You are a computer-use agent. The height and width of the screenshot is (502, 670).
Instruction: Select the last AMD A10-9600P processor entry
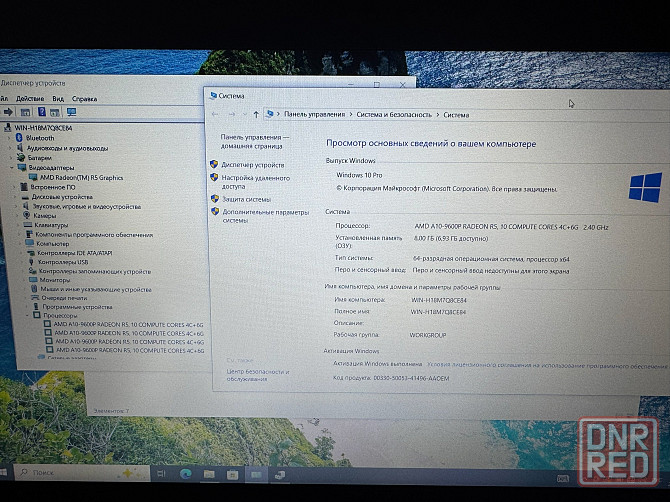pyautogui.click(x=130, y=350)
